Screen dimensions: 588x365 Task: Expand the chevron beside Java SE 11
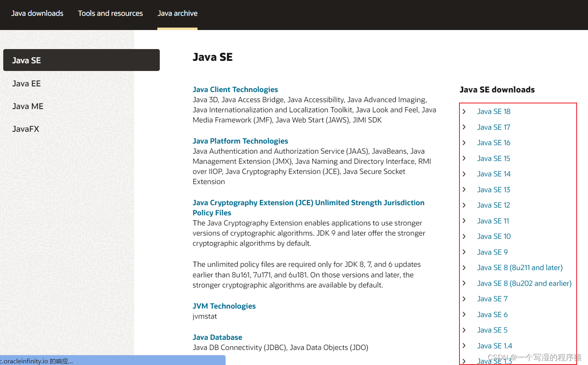[464, 221]
